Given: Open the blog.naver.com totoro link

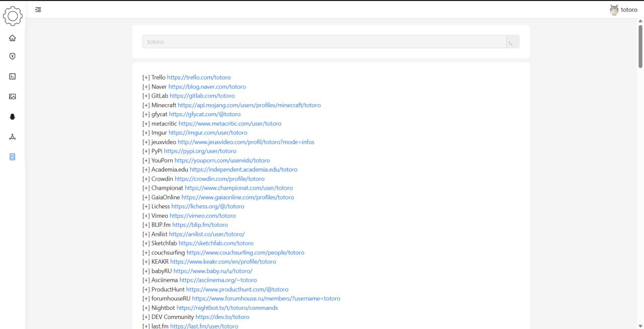Looking at the screenshot, I should click(207, 87).
